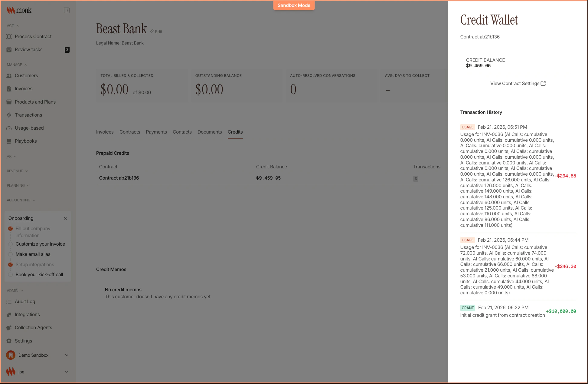
Task: Check the Make email alias step
Action: coord(10,254)
